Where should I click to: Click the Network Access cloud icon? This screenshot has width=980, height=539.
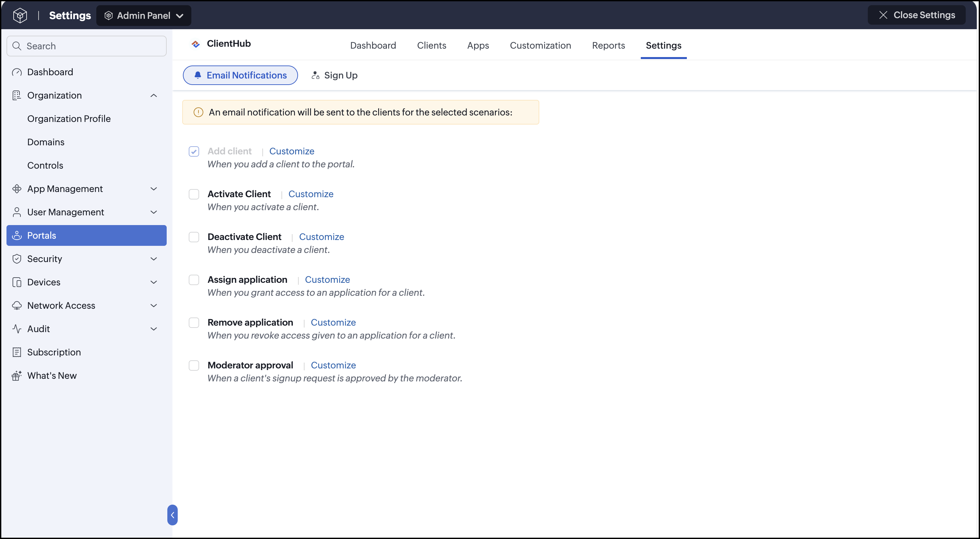pos(17,306)
